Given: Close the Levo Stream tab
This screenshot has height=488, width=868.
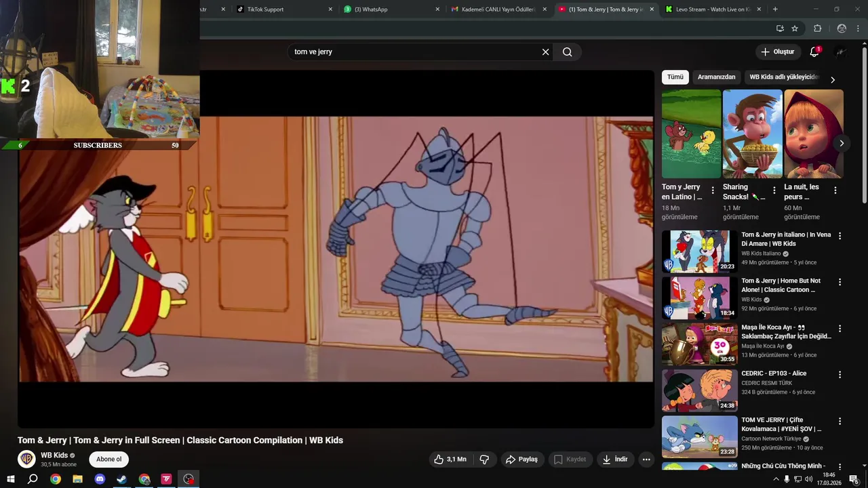Looking at the screenshot, I should click(x=759, y=9).
